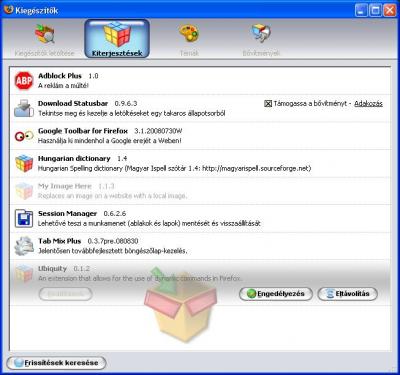Click the greyed-out Beállítások button
This screenshot has width=400, height=375.
(66, 294)
